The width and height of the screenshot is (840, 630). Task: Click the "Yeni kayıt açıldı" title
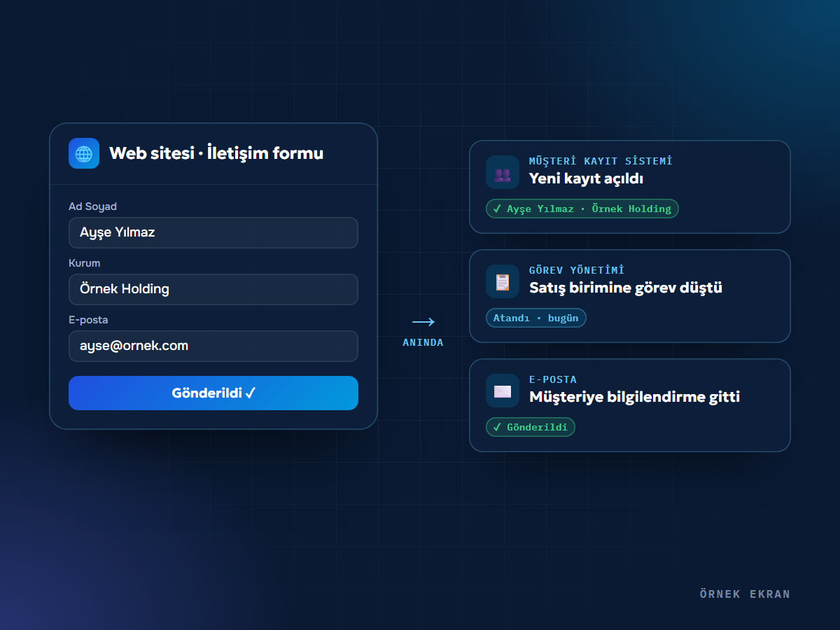[587, 178]
